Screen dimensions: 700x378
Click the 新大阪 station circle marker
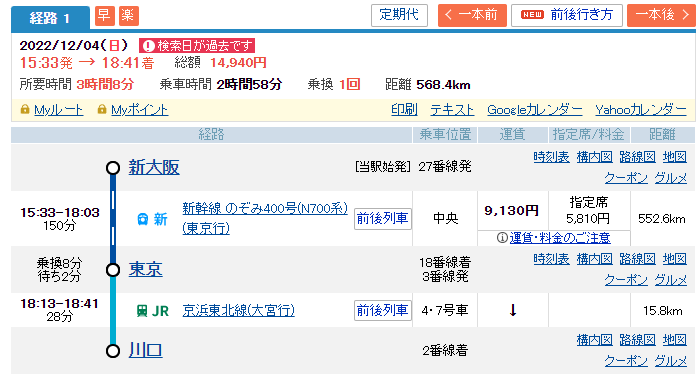113,168
